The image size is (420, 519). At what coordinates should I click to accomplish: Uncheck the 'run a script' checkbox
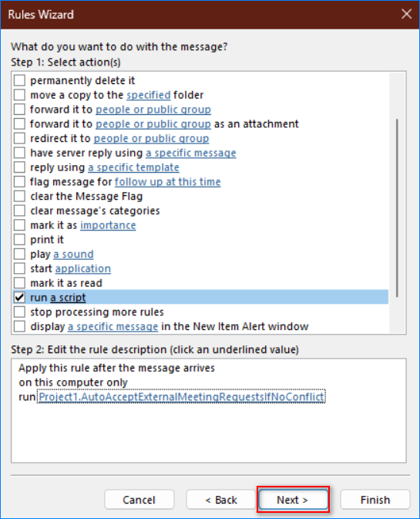coord(19,297)
